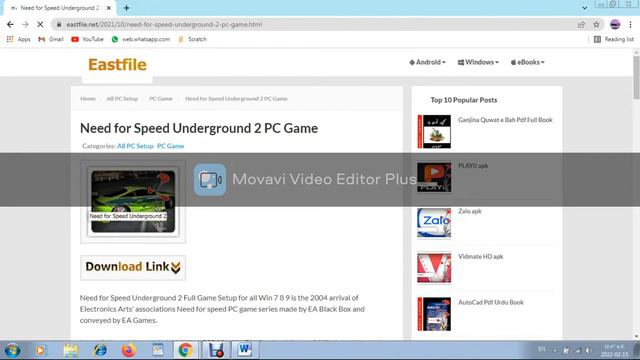640x360 pixels.
Task: Open PC Game category link
Action: [171, 146]
